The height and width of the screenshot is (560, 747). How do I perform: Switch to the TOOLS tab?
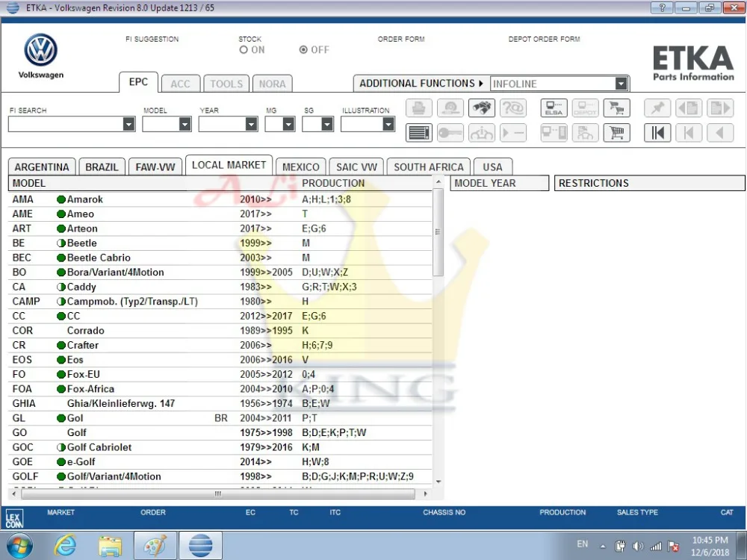coord(226,84)
